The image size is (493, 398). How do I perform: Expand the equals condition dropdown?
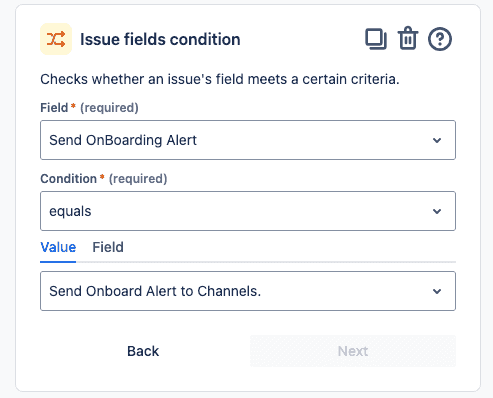248,211
